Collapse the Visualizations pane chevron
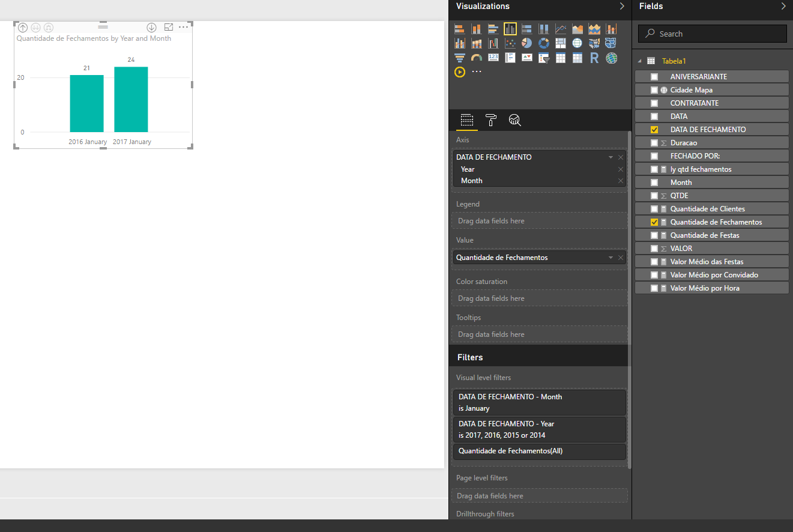Image resolution: width=793 pixels, height=532 pixels. tap(623, 6)
